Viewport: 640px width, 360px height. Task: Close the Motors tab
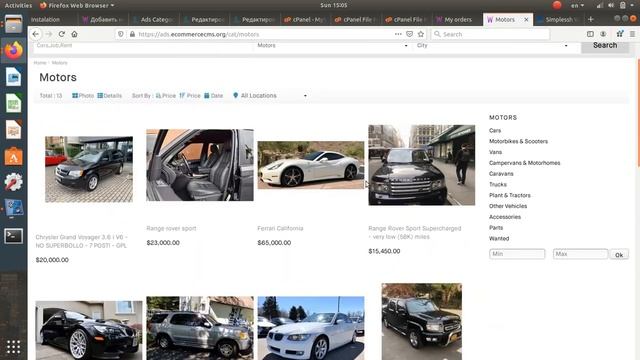(526, 19)
